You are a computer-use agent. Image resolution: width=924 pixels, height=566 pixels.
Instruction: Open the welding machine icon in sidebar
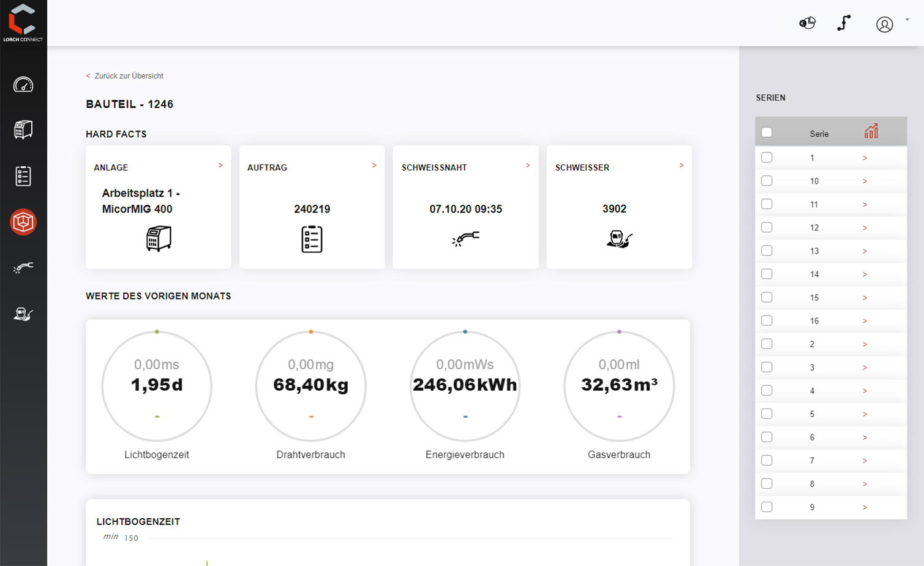(23, 130)
